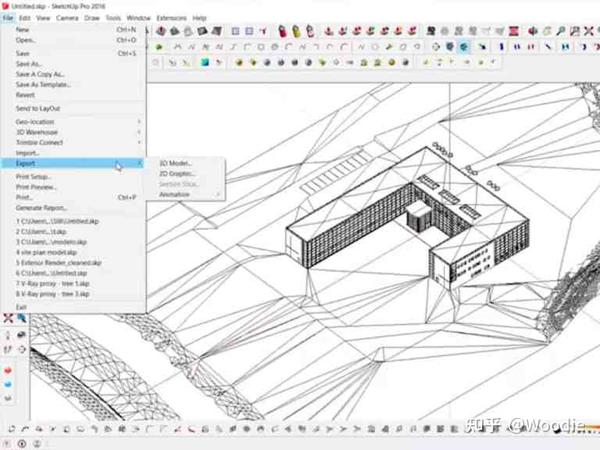The height and width of the screenshot is (450, 600).
Task: Select Save As in File menu
Action: tap(29, 64)
